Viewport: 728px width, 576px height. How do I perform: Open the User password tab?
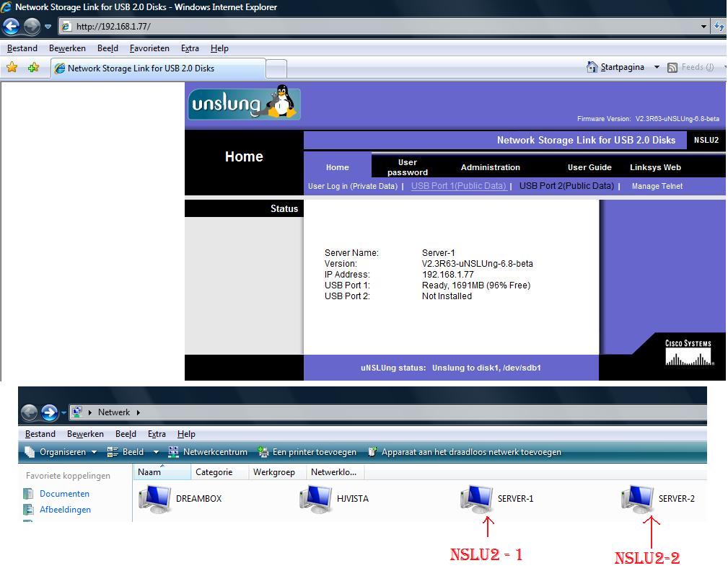[407, 167]
